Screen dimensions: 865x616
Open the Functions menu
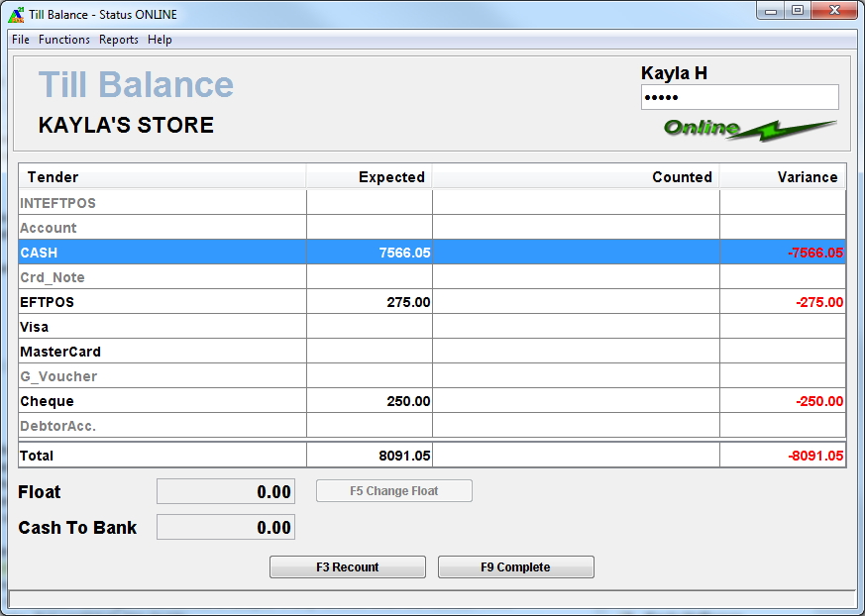point(64,40)
